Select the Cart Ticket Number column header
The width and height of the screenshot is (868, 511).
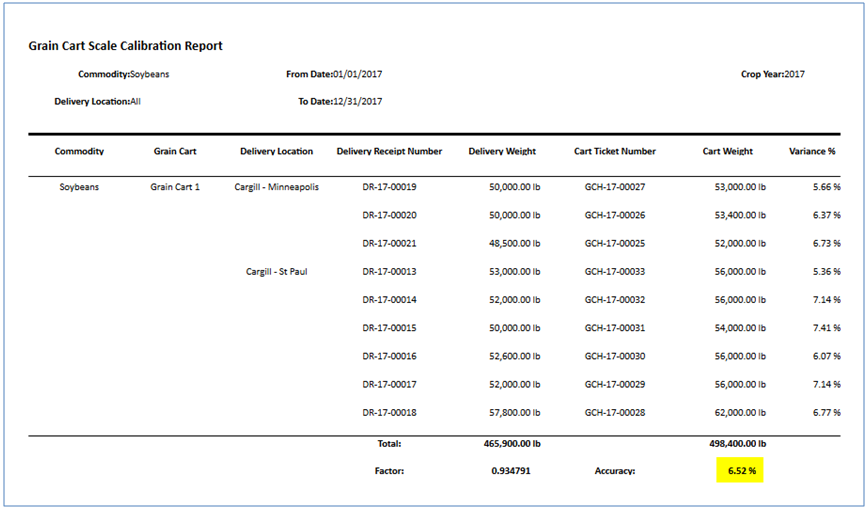coord(615,152)
